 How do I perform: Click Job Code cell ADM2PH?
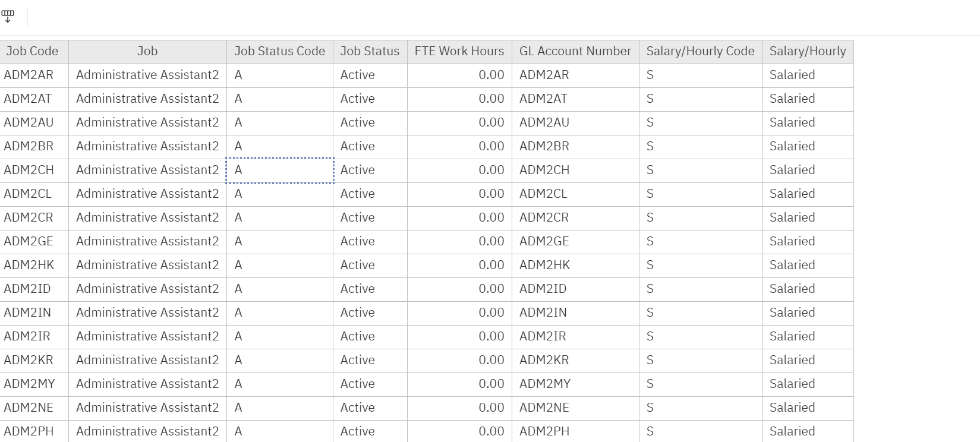[34, 431]
